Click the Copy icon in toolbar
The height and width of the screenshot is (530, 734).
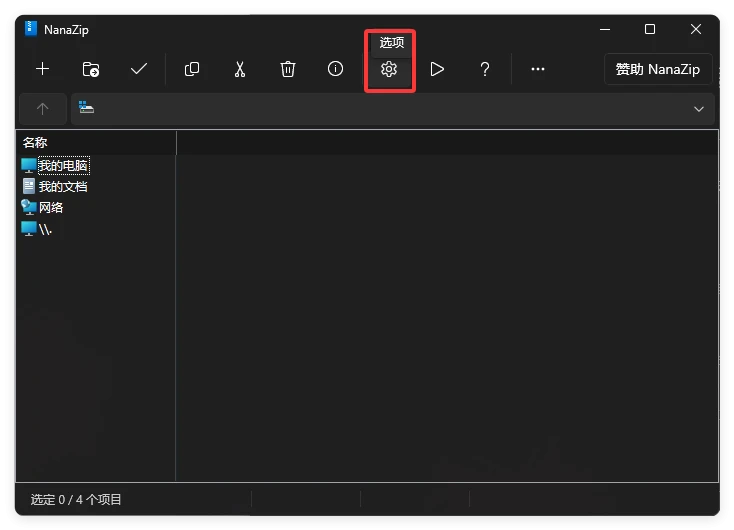[192, 69]
